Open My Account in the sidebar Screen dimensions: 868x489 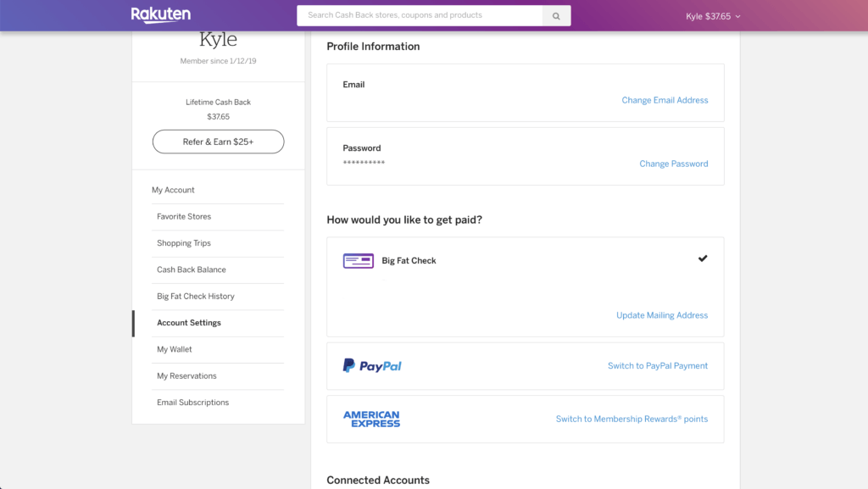[x=173, y=190]
